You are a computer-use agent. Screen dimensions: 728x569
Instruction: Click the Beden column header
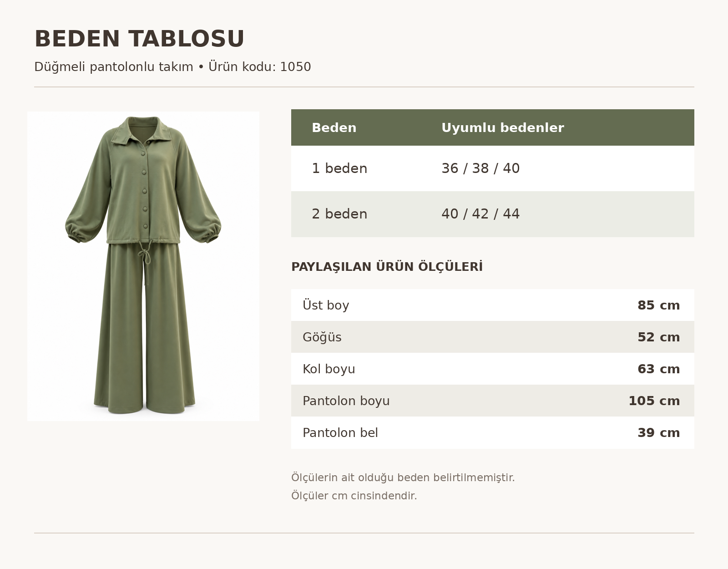(x=334, y=128)
